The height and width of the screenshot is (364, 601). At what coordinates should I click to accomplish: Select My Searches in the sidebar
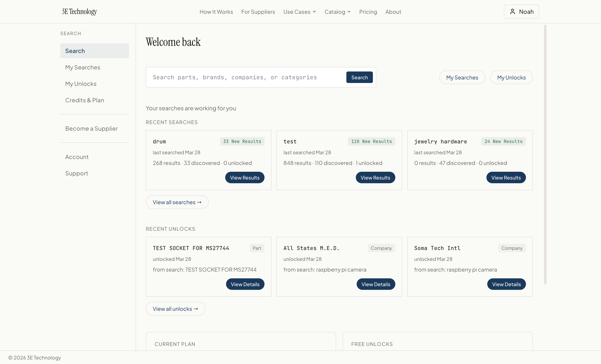pyautogui.click(x=82, y=67)
